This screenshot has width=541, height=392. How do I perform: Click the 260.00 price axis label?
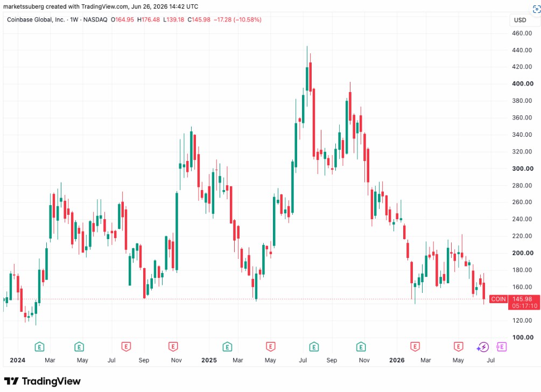[x=522, y=202]
